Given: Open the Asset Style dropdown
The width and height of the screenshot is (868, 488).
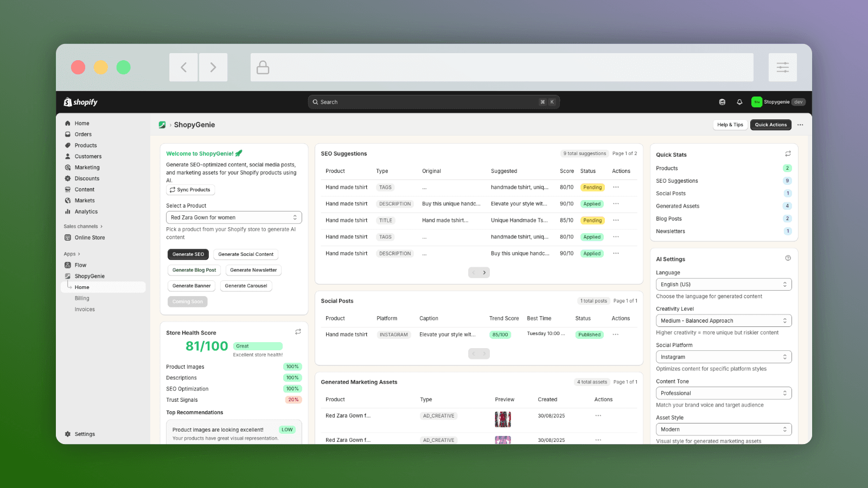Looking at the screenshot, I should pyautogui.click(x=724, y=429).
